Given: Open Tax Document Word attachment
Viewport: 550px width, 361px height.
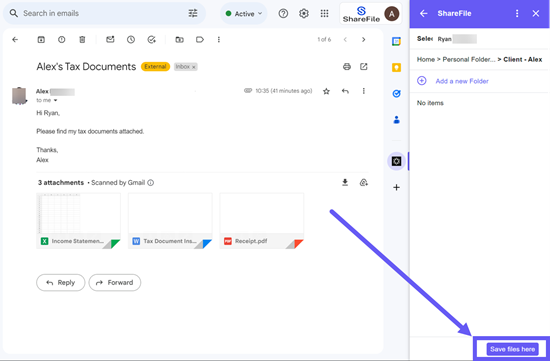Looking at the screenshot, I should point(170,221).
